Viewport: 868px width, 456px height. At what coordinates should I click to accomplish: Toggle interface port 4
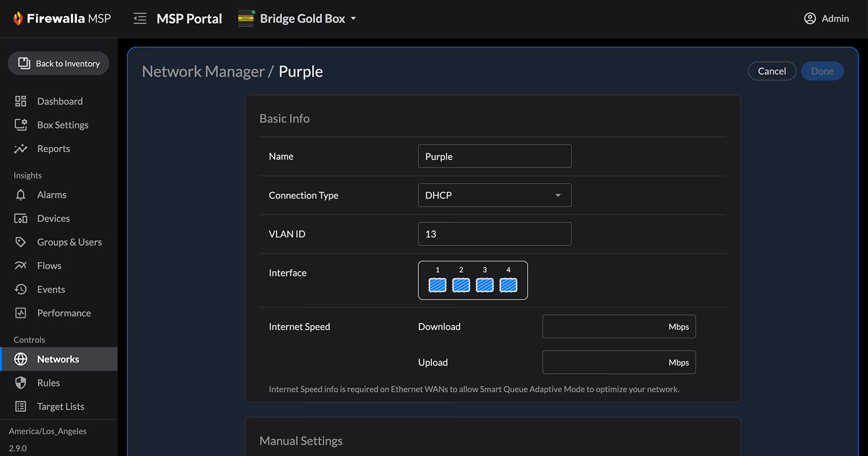point(508,285)
